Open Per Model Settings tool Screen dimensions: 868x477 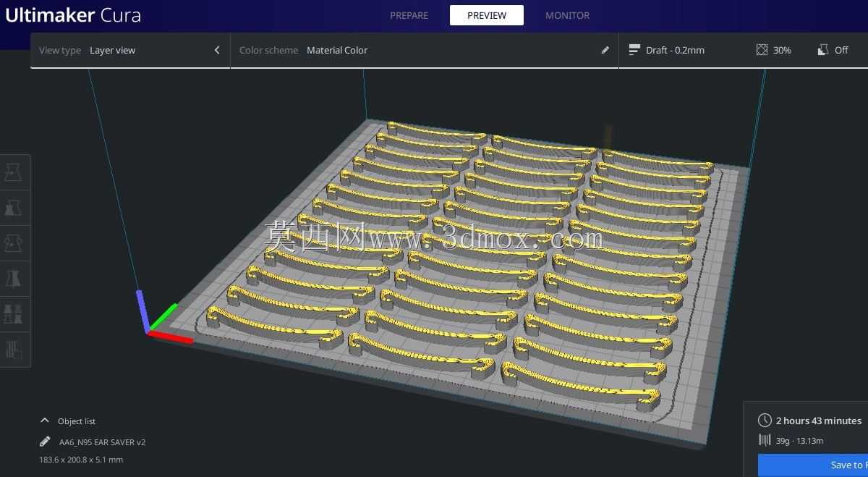click(13, 314)
